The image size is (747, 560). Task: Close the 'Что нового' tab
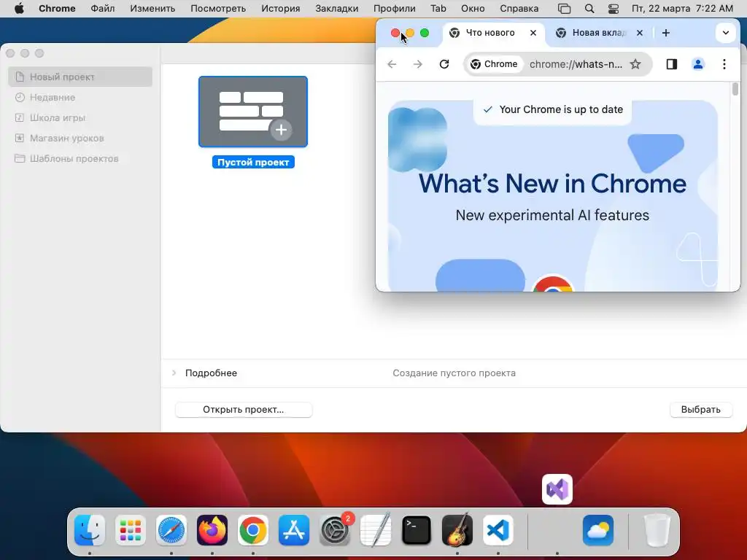pos(533,33)
